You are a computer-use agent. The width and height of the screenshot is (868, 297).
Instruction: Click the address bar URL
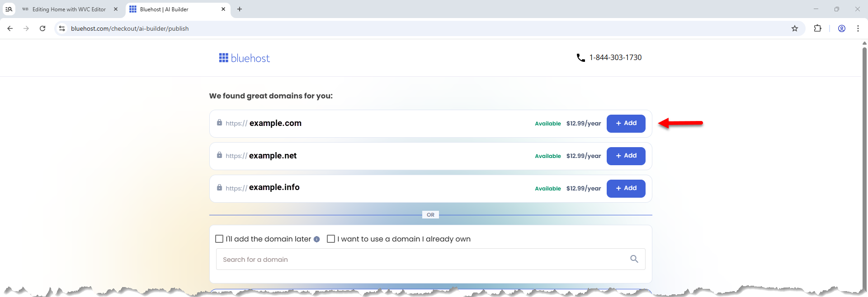[x=130, y=28]
